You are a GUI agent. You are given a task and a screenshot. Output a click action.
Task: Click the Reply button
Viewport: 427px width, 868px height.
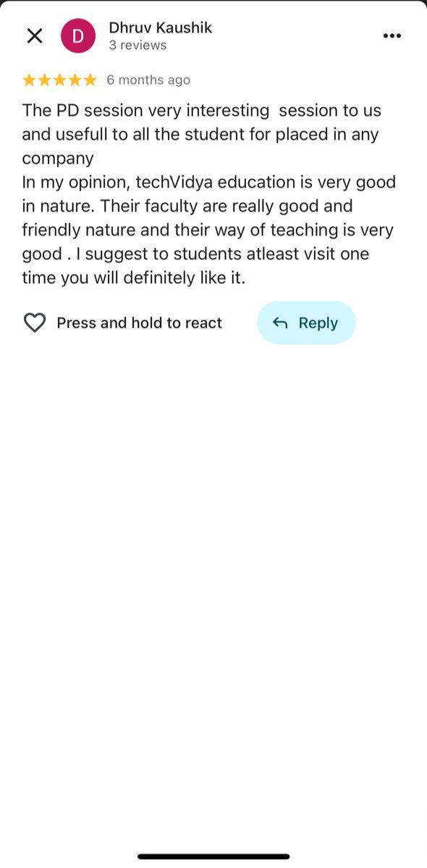(x=306, y=323)
